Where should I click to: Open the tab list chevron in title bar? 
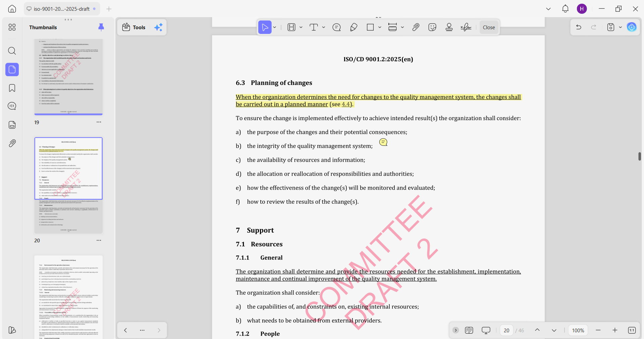[548, 9]
